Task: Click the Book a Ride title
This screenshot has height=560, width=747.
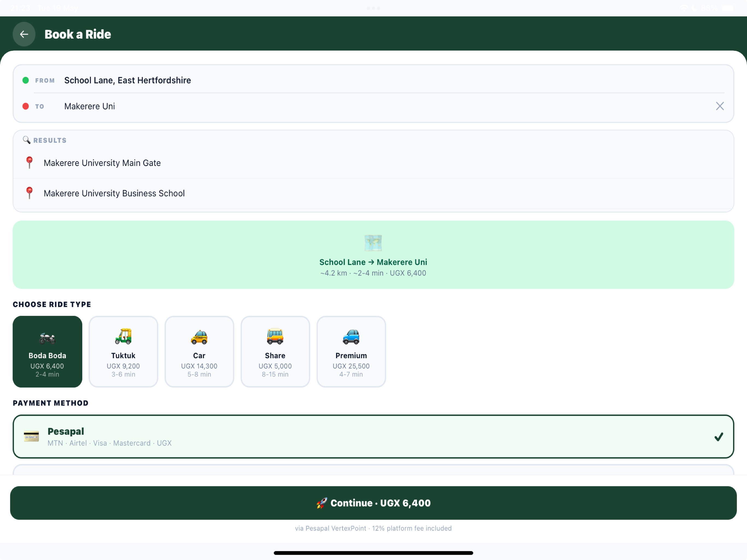Action: [x=78, y=34]
